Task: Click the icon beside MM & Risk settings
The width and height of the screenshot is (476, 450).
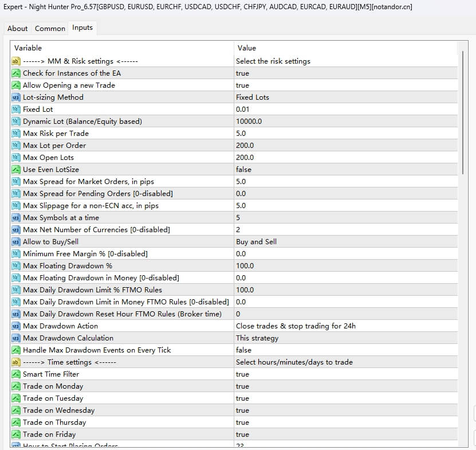Action: tap(16, 61)
